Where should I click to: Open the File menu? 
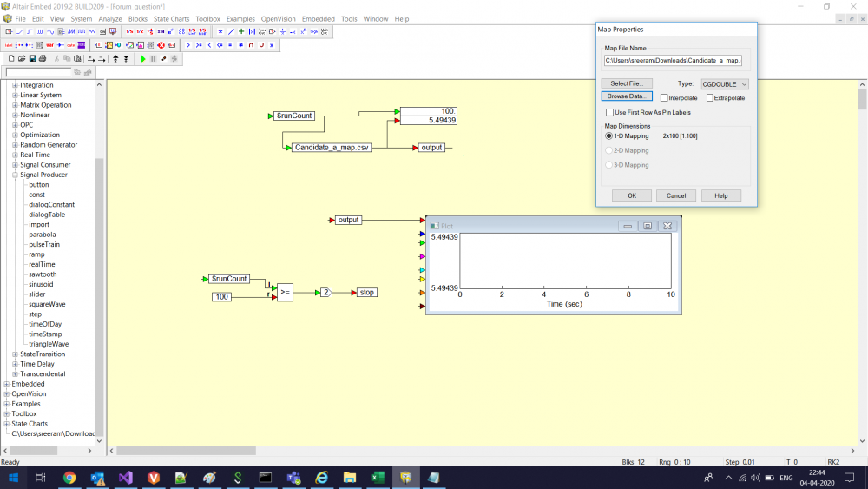click(20, 19)
